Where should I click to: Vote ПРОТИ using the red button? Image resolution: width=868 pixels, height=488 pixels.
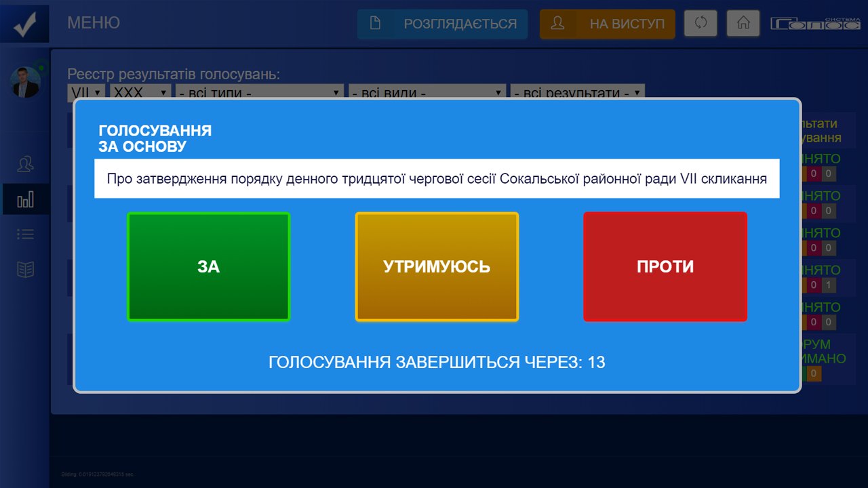point(665,266)
